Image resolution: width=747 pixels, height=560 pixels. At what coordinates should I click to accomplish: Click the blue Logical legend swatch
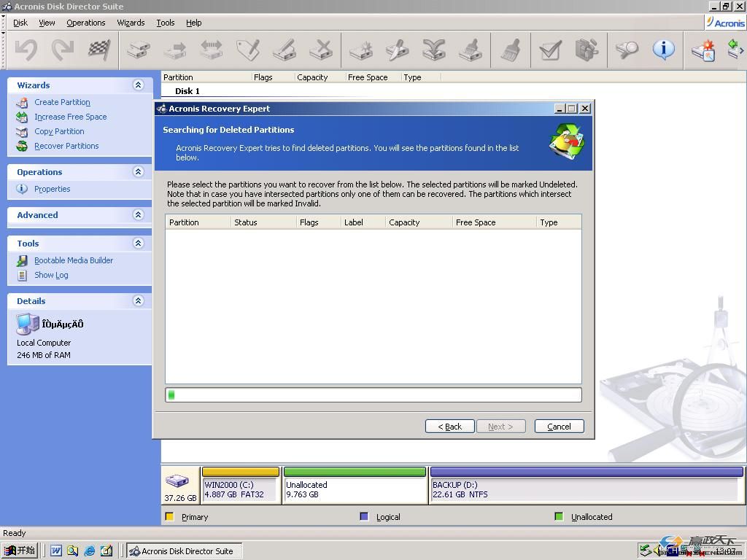364,517
